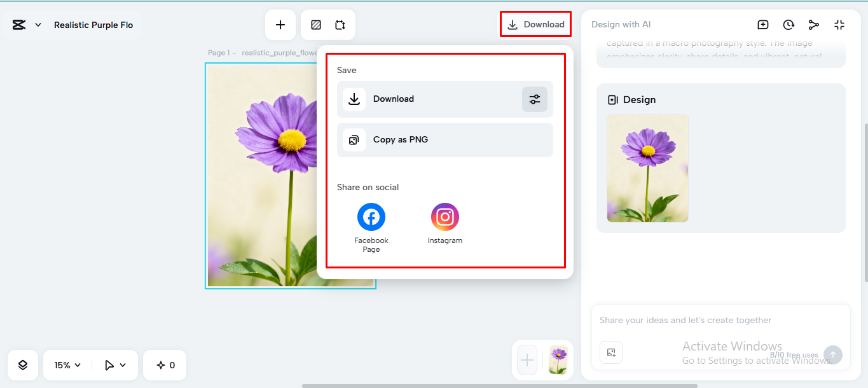Select the purple flower design thumbnail

tap(647, 168)
